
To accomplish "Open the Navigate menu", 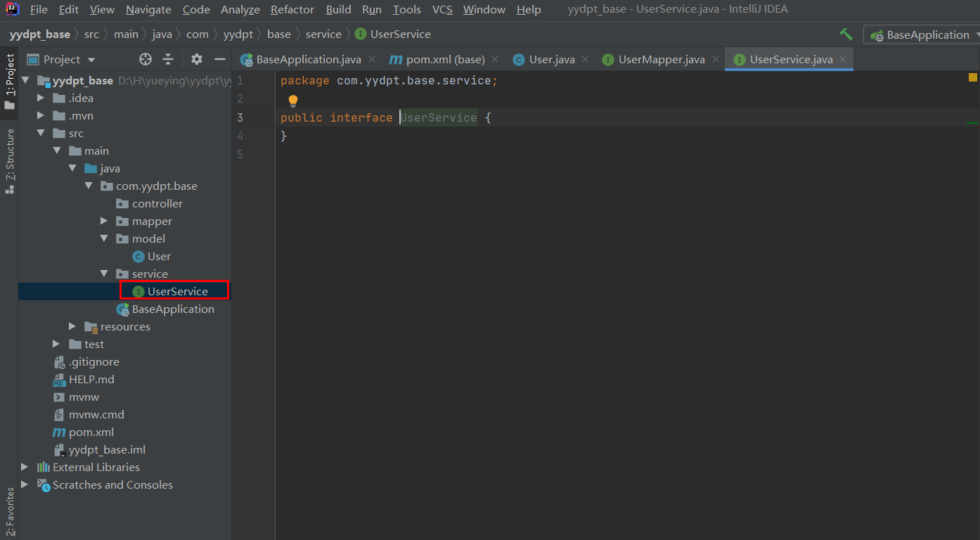I will coord(148,9).
